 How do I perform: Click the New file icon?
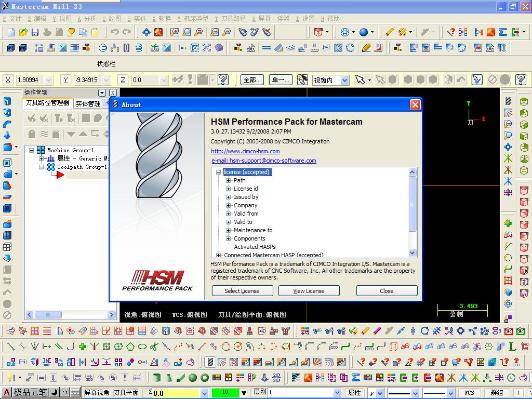tap(11, 32)
